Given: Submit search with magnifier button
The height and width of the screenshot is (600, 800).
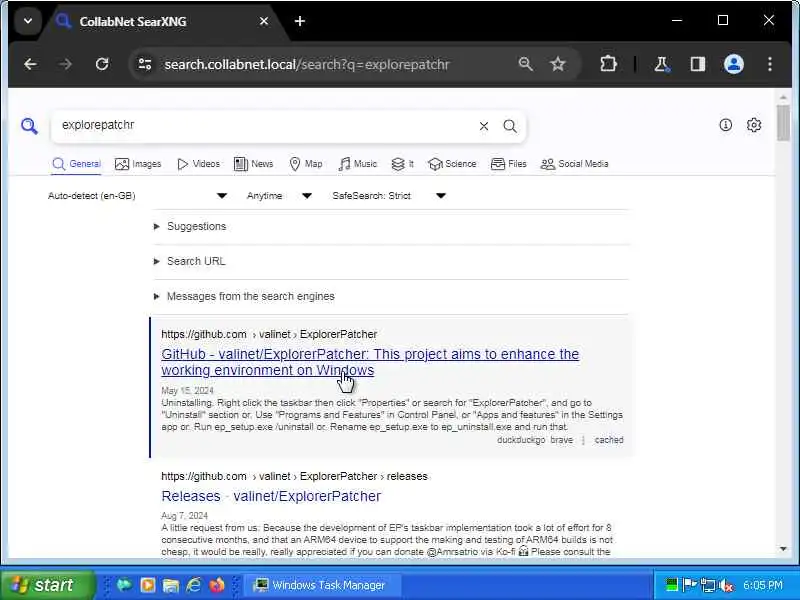Looking at the screenshot, I should coord(510,126).
